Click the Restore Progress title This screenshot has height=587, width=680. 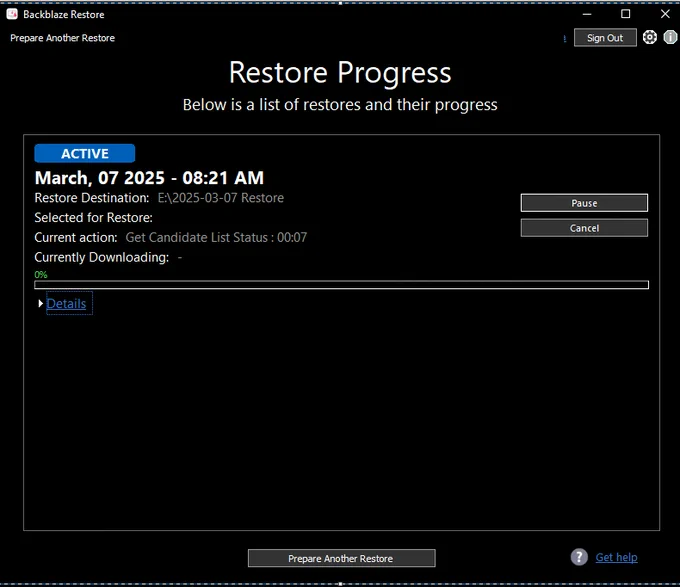(x=340, y=72)
